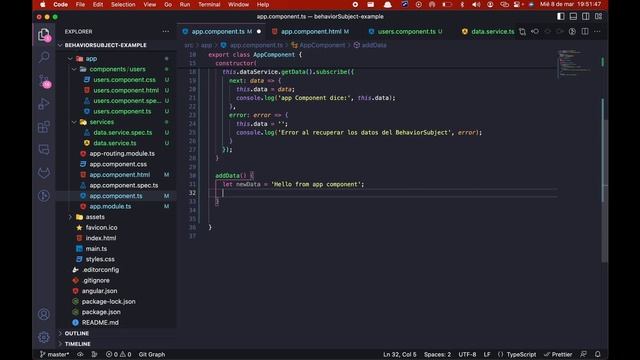This screenshot has height=360, width=640.
Task: Click the LF end of line selector
Action: pyautogui.click(x=487, y=354)
